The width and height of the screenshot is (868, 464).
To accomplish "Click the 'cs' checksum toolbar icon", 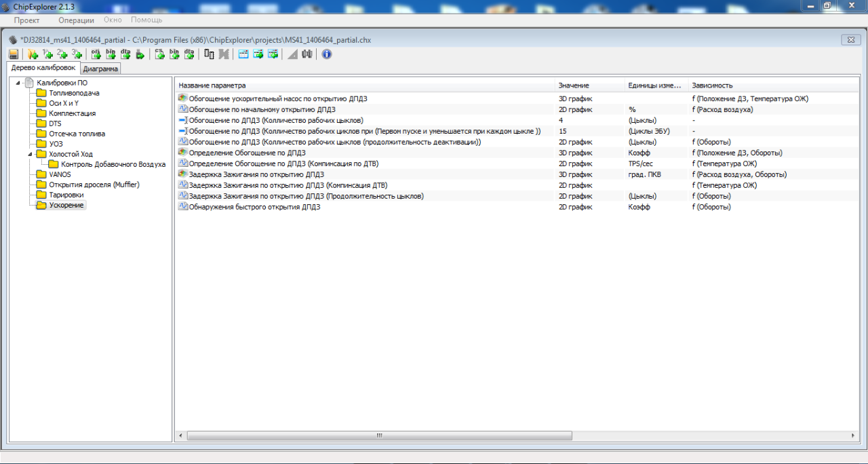I will coord(159,54).
